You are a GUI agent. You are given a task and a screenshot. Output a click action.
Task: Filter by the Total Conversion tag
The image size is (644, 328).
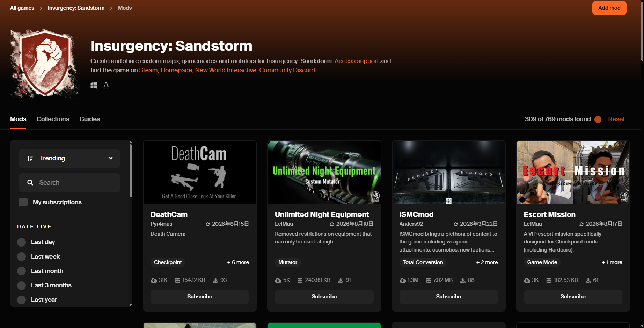coord(423,262)
